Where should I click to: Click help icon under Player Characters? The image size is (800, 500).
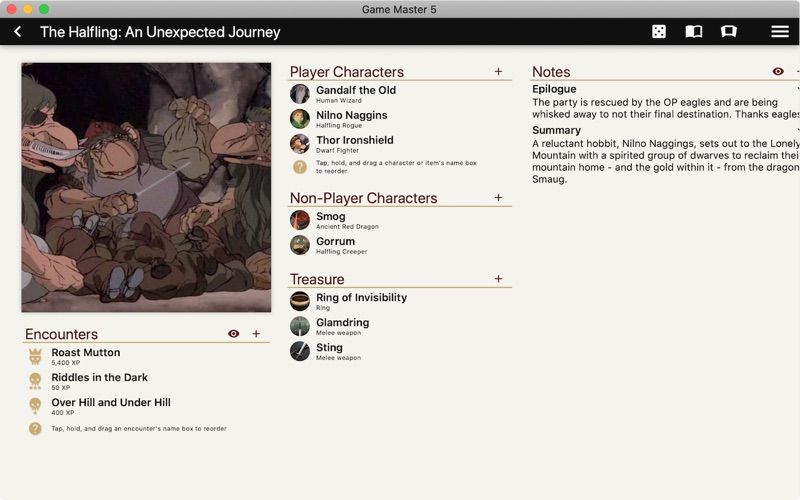click(x=300, y=167)
